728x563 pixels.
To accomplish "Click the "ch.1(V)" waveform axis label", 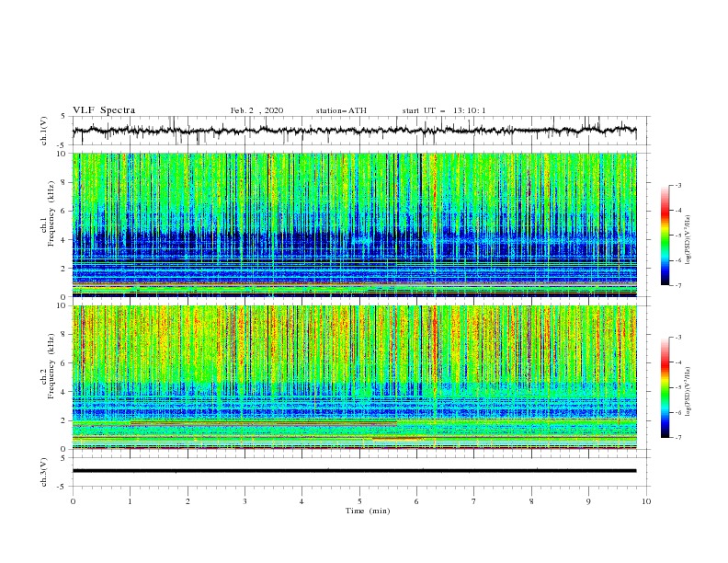I will 44,131.
